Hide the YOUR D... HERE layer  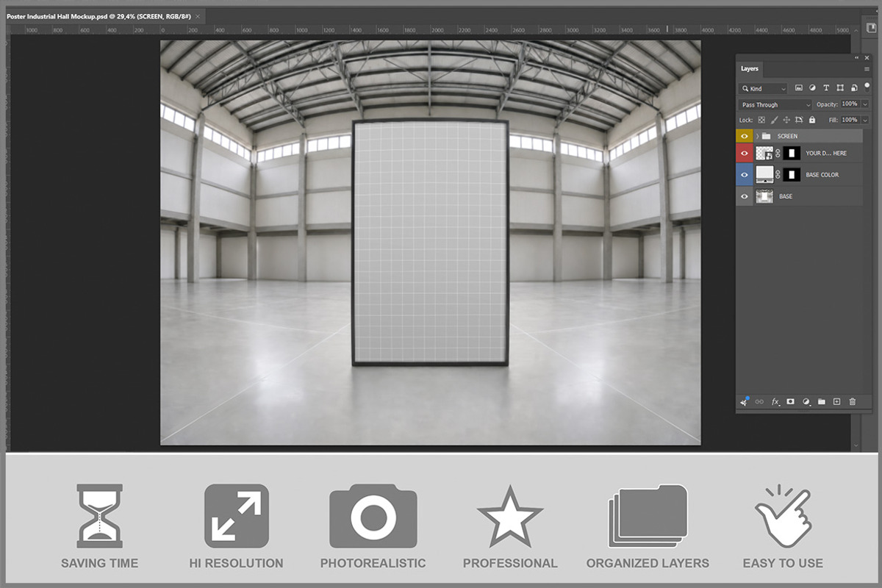(x=745, y=154)
